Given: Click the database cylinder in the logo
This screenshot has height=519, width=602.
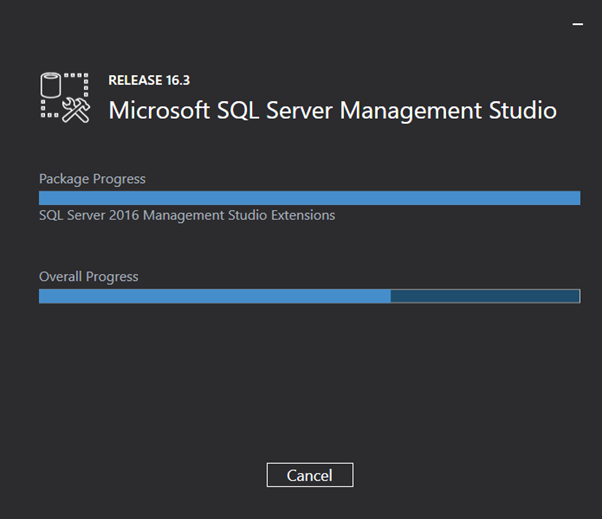Looking at the screenshot, I should pyautogui.click(x=51, y=85).
